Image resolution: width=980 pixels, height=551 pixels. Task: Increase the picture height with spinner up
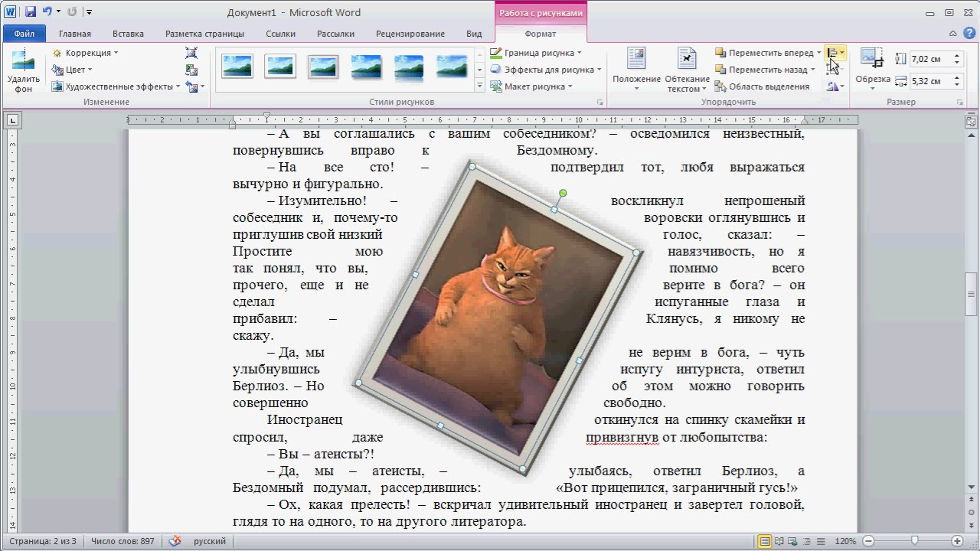(957, 56)
